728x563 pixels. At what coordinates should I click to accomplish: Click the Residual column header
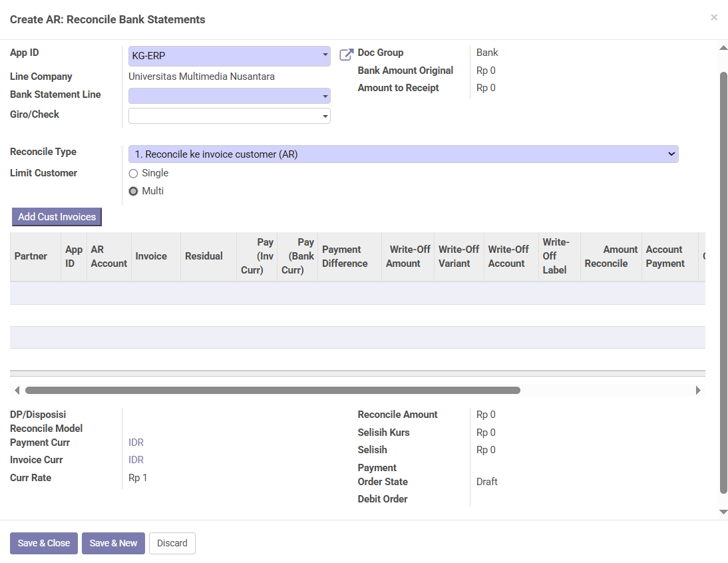tap(204, 256)
